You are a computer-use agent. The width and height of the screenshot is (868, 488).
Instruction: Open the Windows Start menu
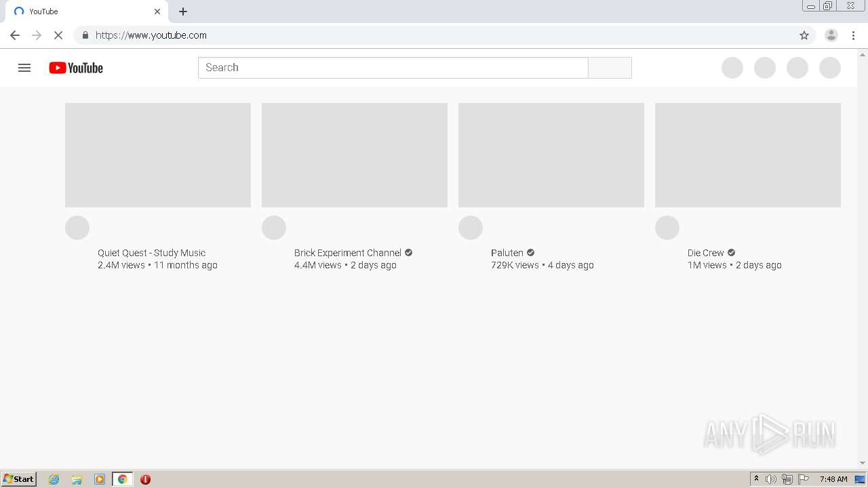(x=19, y=479)
